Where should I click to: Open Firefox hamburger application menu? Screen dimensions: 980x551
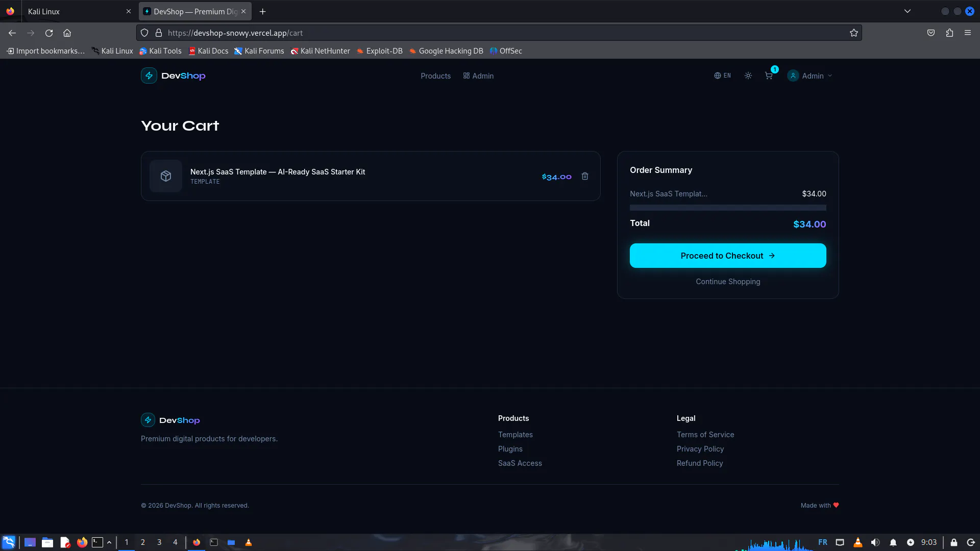[968, 33]
